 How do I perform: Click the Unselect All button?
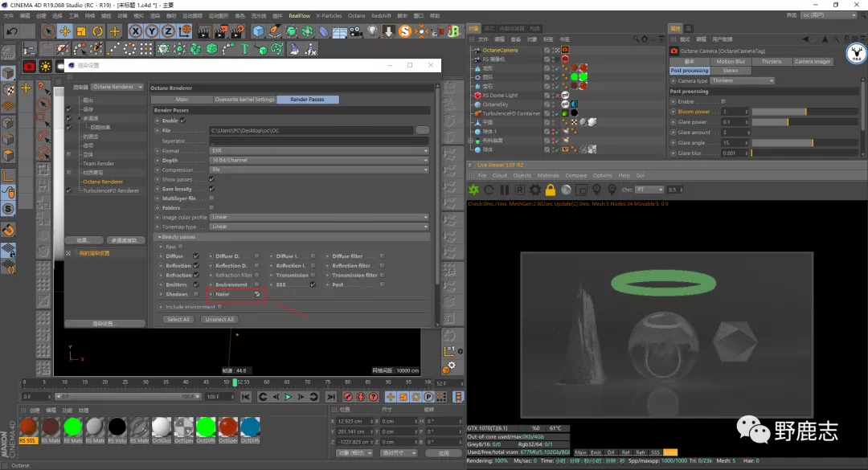point(219,319)
